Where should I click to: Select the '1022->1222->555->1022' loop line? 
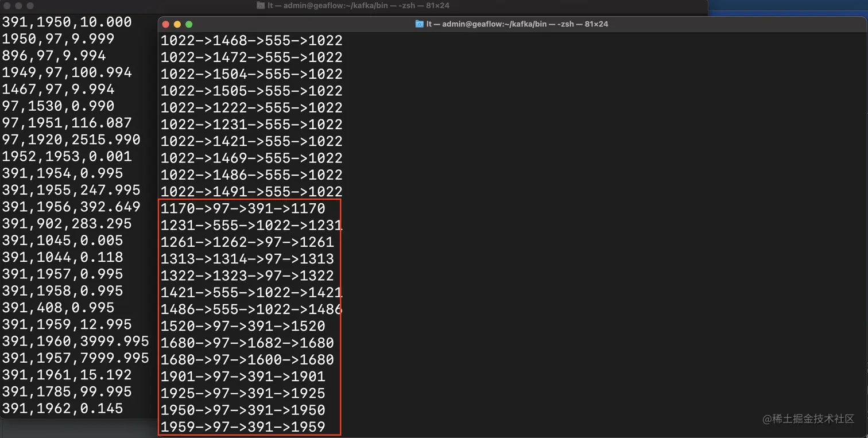(251, 107)
